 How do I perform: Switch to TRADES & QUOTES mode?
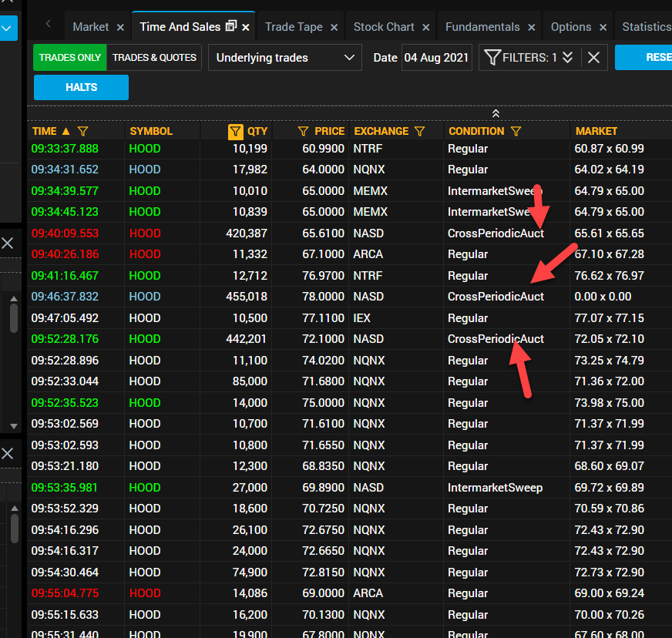154,58
